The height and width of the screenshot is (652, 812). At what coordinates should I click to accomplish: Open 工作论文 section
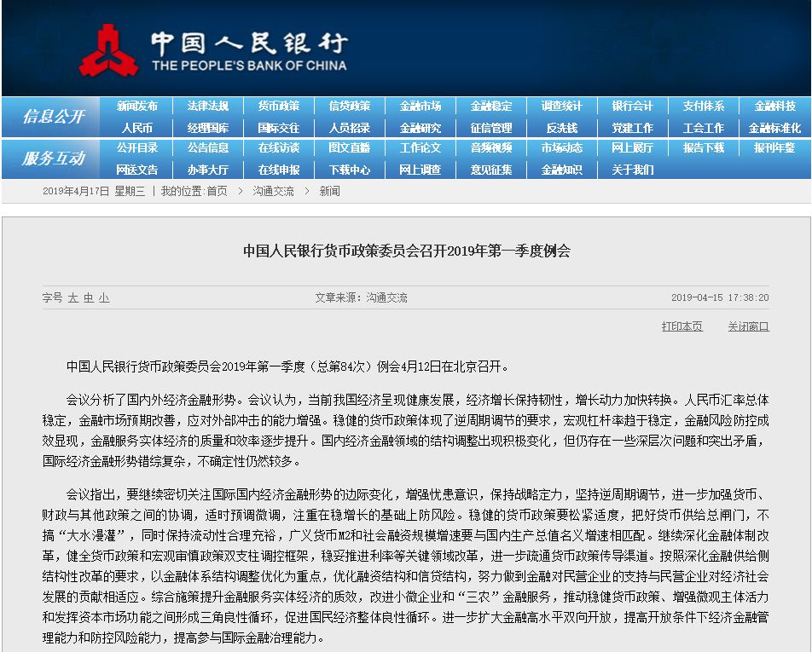click(x=420, y=148)
